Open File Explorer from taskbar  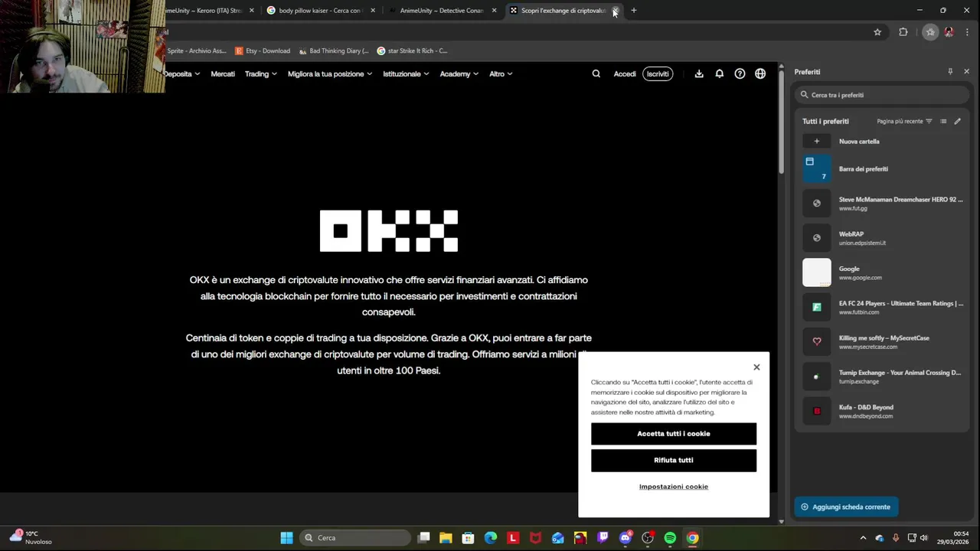click(x=446, y=538)
